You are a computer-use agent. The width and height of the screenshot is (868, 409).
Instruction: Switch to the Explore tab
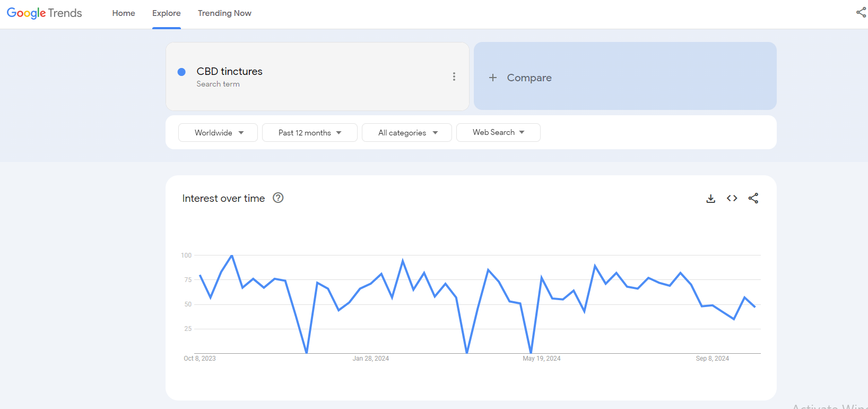[167, 13]
